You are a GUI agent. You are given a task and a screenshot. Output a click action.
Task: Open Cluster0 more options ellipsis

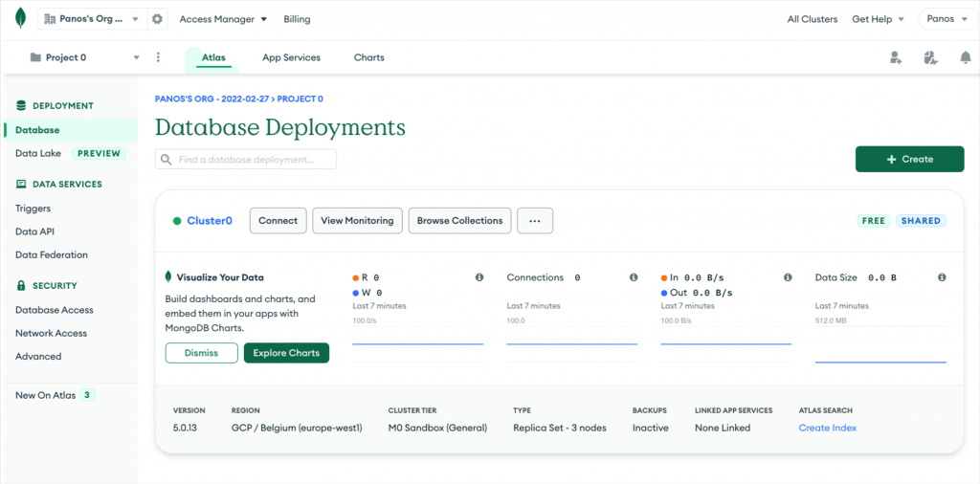click(x=534, y=220)
